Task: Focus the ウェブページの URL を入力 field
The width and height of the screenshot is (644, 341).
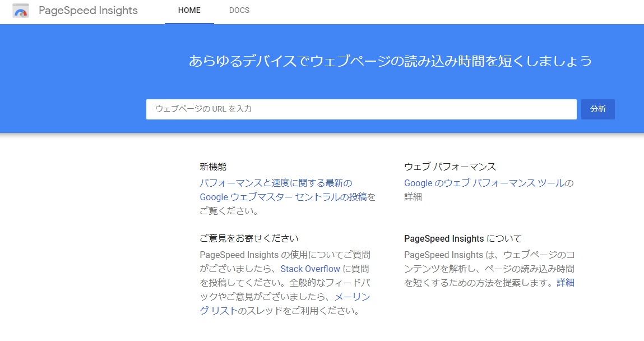Action: point(361,109)
